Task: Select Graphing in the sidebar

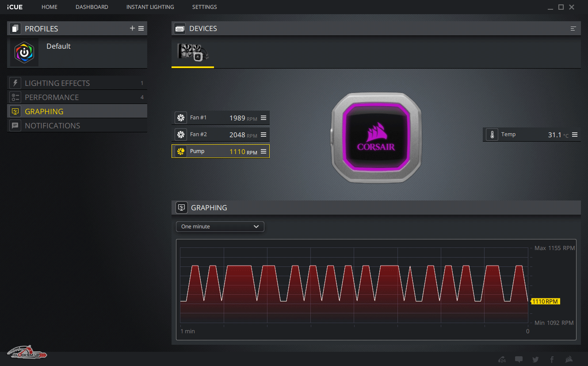Action: click(77, 112)
